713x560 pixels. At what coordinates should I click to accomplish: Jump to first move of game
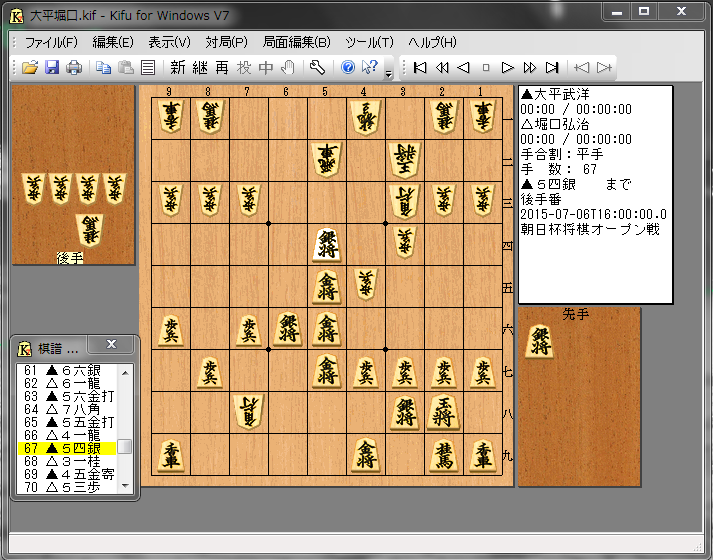tap(420, 68)
